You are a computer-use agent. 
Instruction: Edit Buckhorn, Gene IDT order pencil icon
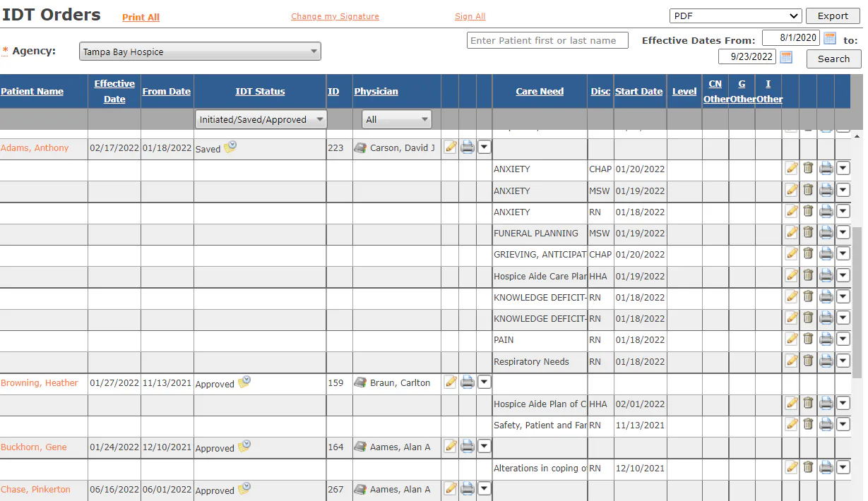(x=450, y=446)
